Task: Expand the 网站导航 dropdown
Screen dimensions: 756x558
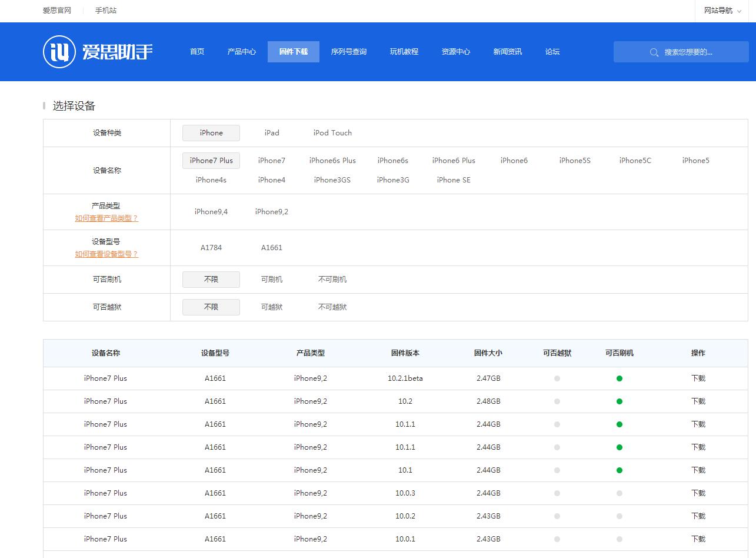Action: pos(722,11)
